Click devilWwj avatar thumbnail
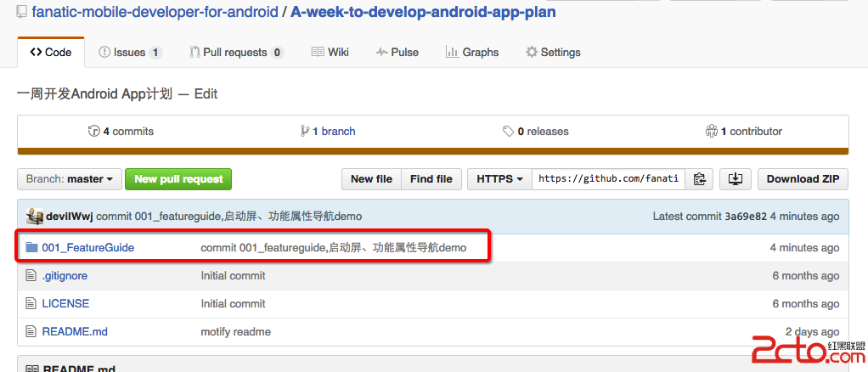 (x=34, y=216)
